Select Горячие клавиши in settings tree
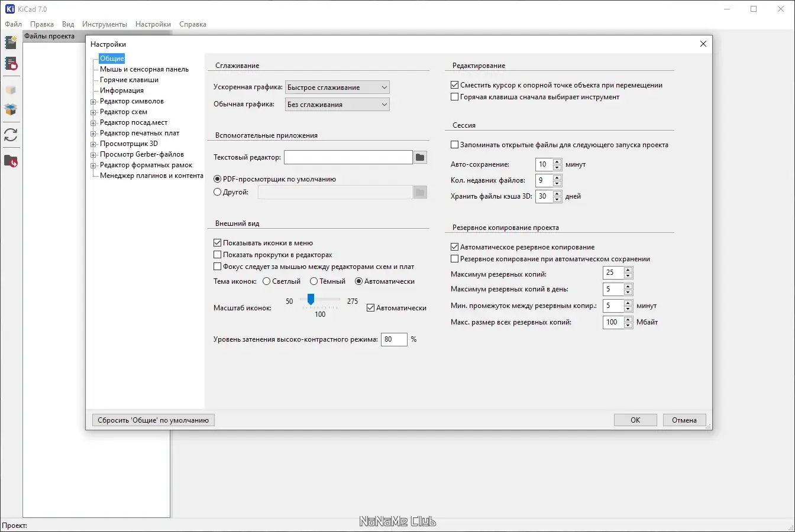 tap(129, 80)
